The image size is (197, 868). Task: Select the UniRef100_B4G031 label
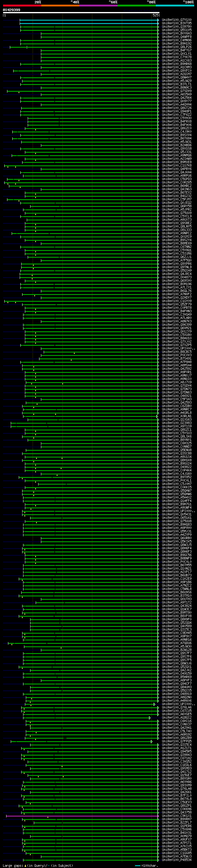(177, 833)
